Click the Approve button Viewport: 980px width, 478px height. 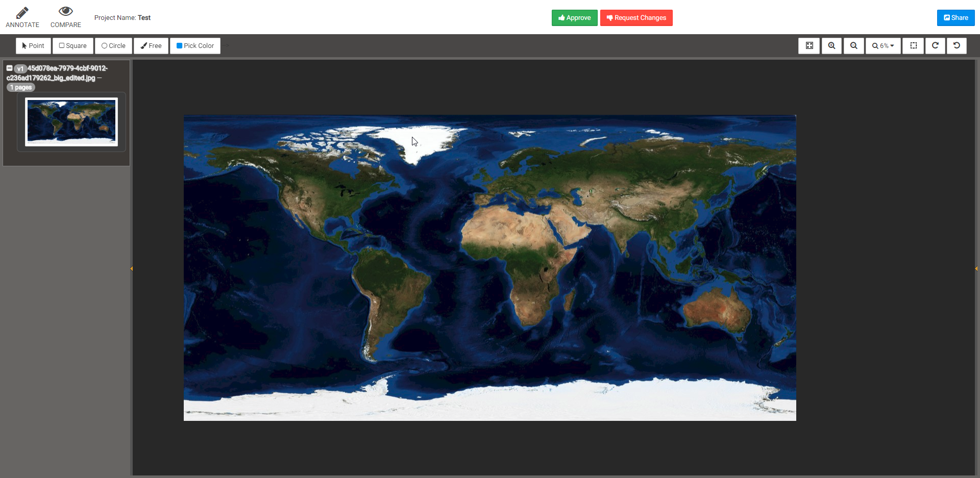click(x=574, y=18)
